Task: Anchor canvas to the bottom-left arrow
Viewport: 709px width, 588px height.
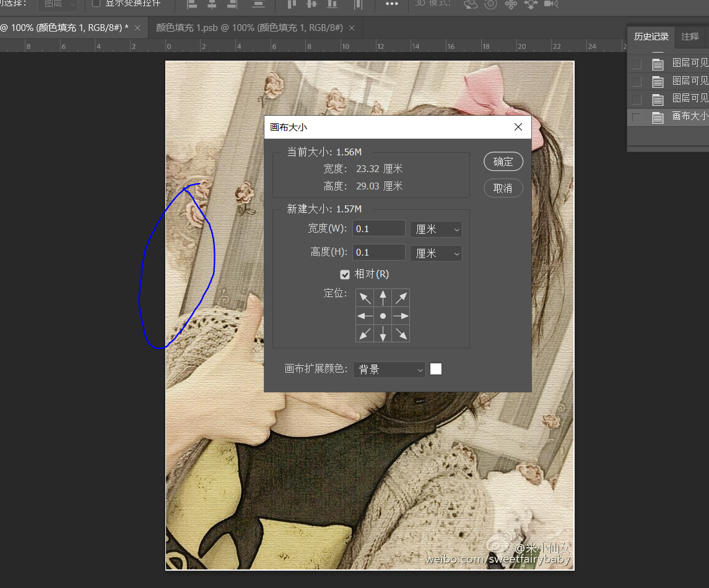Action: [365, 334]
